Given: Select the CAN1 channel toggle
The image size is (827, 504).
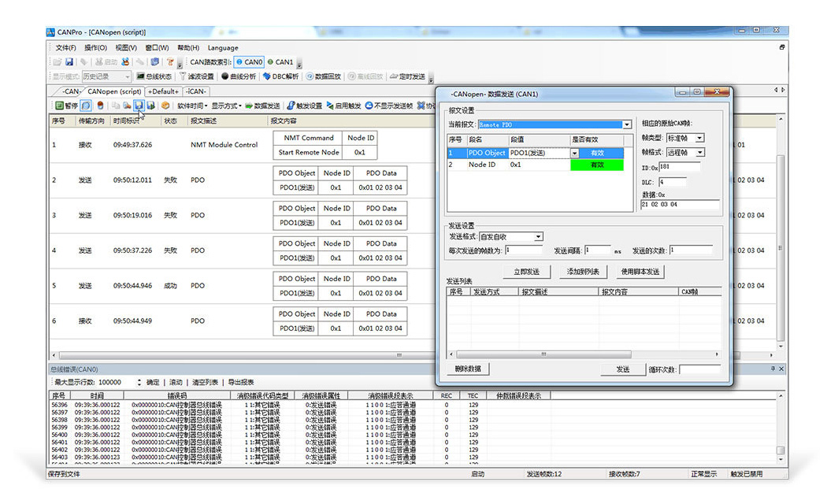Looking at the screenshot, I should (280, 62).
